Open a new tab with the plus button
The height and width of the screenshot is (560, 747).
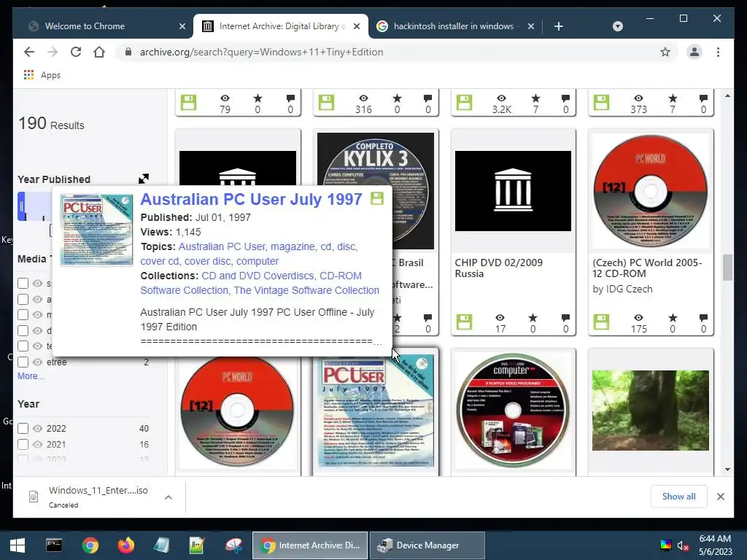[x=558, y=26]
